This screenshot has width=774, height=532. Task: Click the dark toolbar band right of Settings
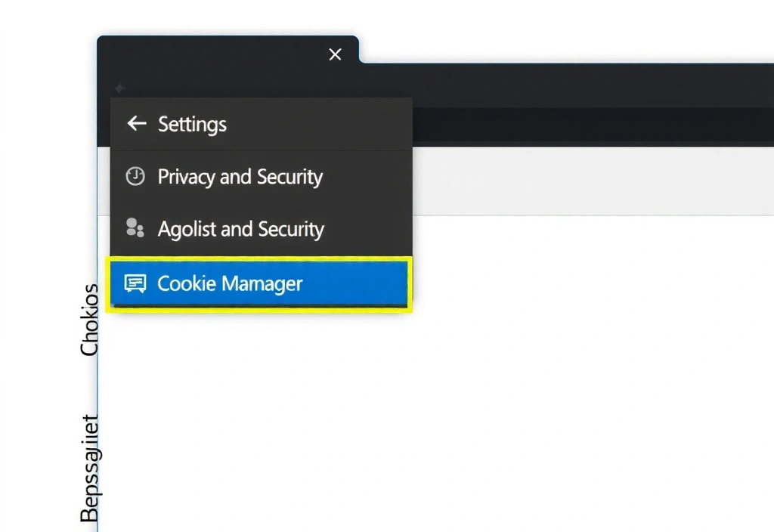tap(590, 127)
